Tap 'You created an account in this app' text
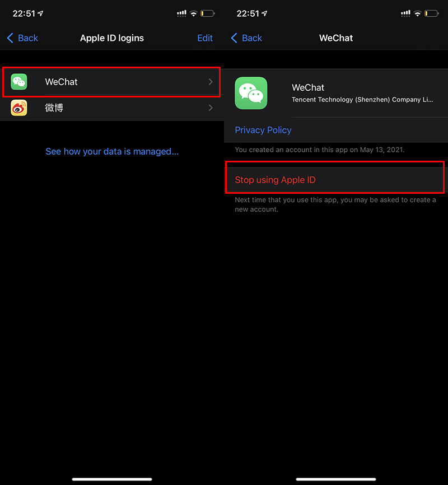The image size is (448, 485). (x=320, y=150)
